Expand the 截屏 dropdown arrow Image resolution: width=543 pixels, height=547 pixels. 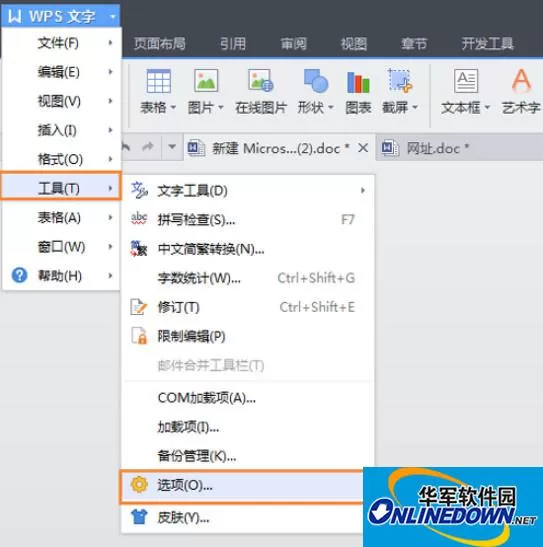tap(415, 107)
